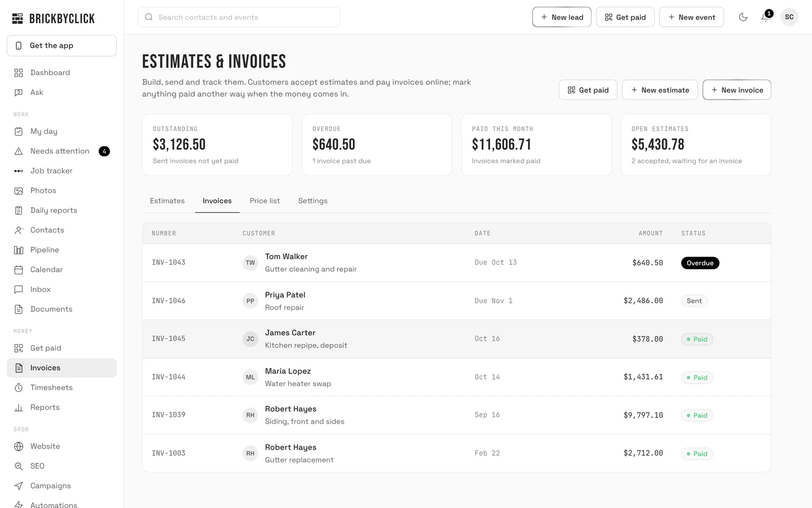Viewport: 812px width, 508px height.
Task: Open Campaigns page
Action: point(61,486)
